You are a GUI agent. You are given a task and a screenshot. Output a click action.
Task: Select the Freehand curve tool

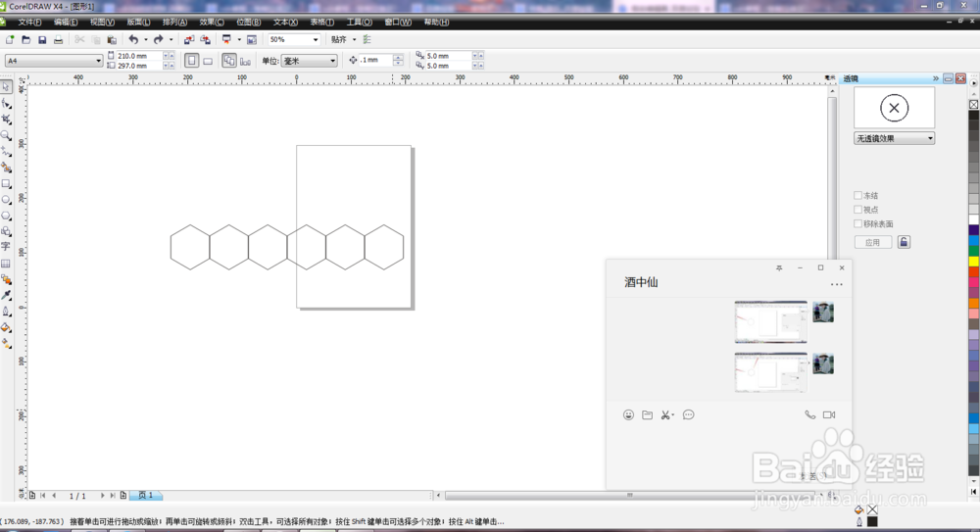click(x=6, y=151)
